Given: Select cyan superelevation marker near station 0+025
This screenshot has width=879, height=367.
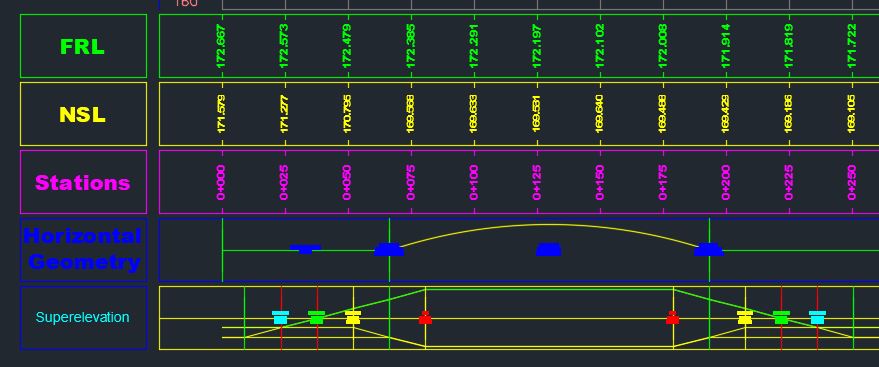Looking at the screenshot, I should (x=280, y=318).
